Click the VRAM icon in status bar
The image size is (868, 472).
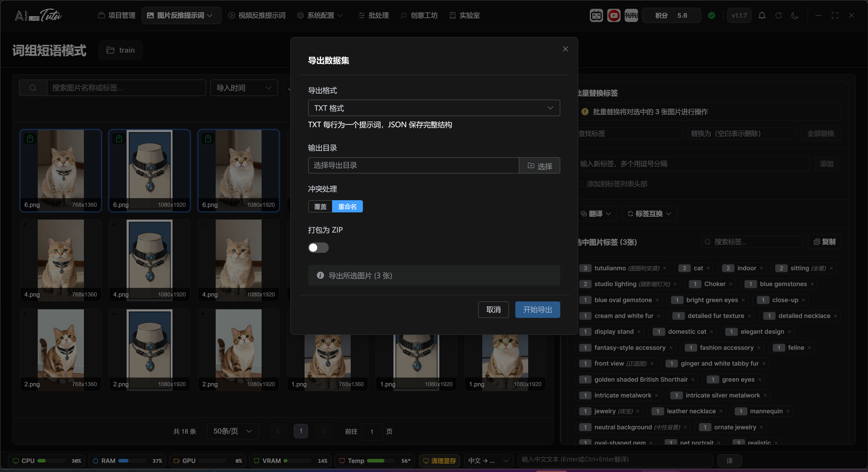click(x=256, y=461)
